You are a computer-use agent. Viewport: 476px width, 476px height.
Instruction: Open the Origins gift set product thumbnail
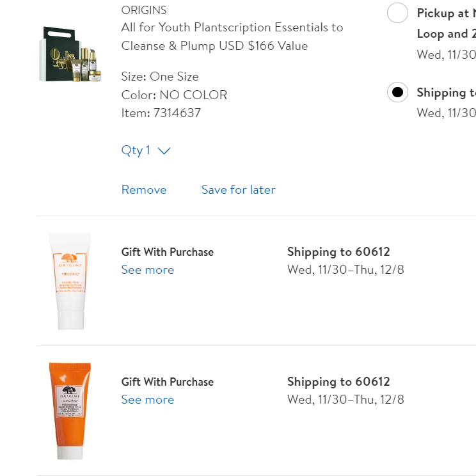click(x=70, y=54)
